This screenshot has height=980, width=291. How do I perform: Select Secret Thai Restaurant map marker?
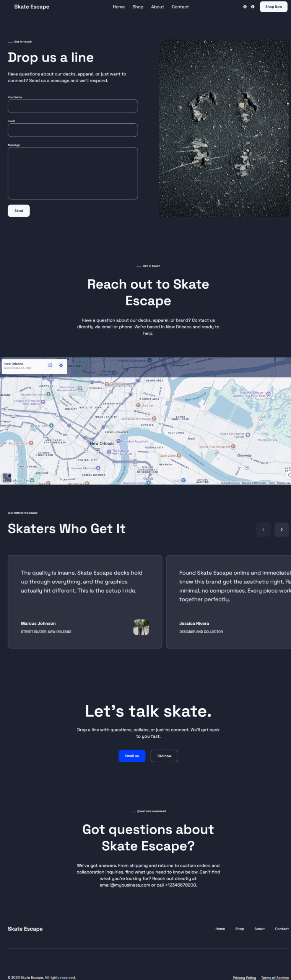tap(233, 446)
